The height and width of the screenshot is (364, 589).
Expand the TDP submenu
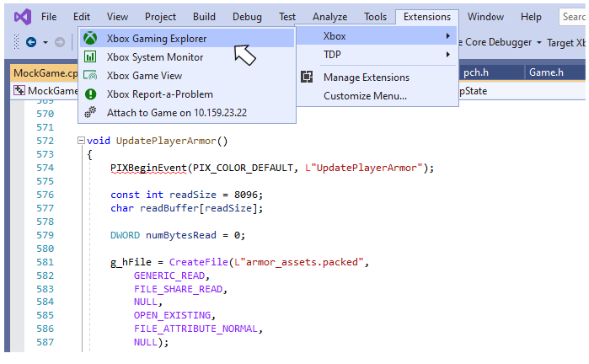pos(377,55)
